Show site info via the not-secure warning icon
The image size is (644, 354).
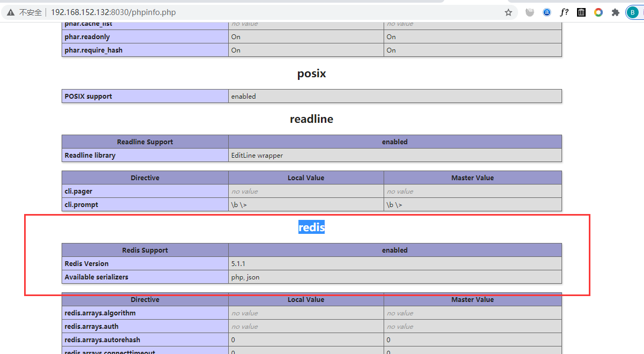tap(11, 12)
